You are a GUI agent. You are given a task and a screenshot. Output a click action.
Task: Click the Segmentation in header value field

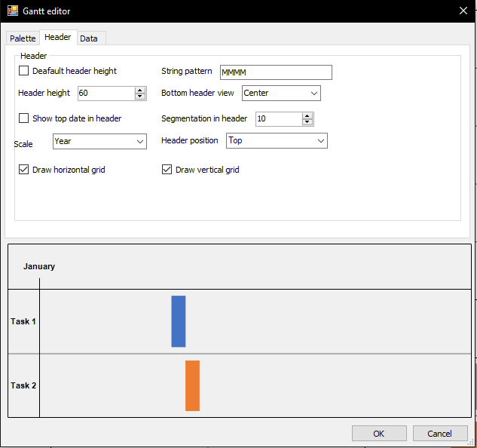point(279,118)
